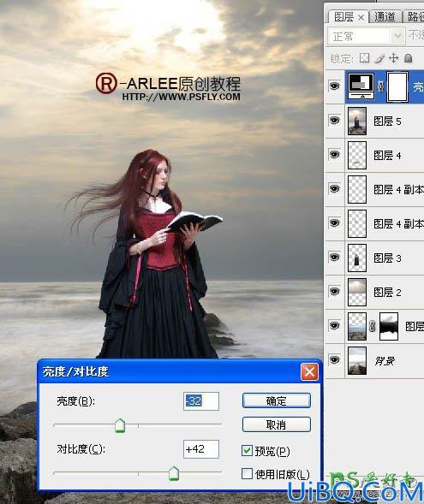This screenshot has width=424, height=504.
Task: Select the black-white layer mask thumbnail
Action: (x=389, y=326)
